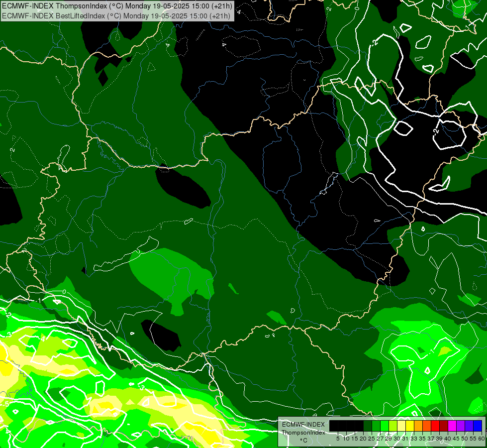The height and width of the screenshot is (448, 487).
Task: Select the red-orange 35–37 legend swatch
Action: (x=427, y=426)
